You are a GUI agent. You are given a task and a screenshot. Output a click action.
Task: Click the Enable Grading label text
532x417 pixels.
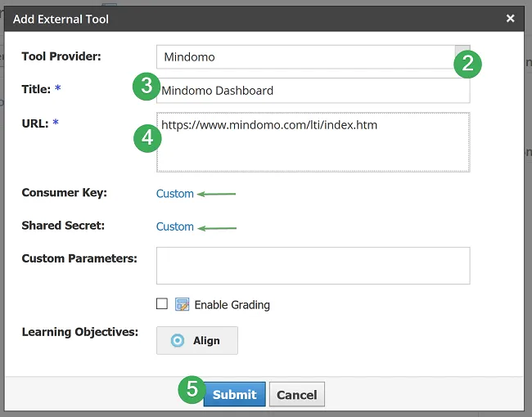(232, 305)
